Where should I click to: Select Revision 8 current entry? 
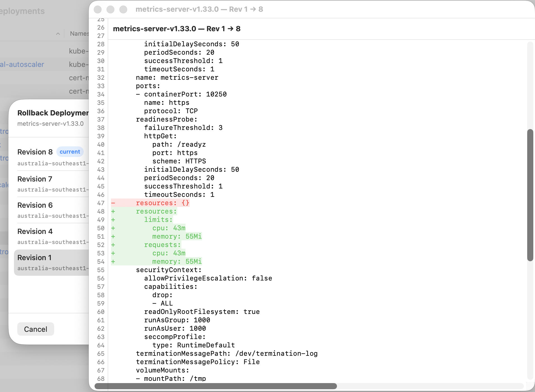coord(52,157)
